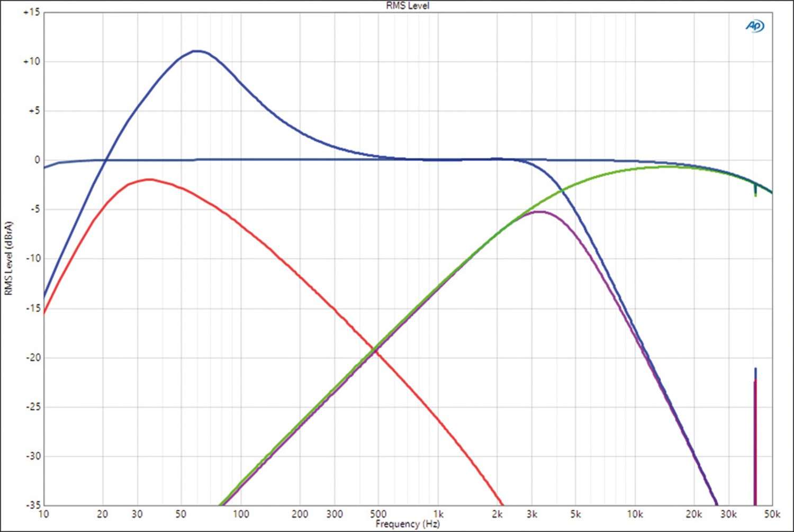Click the '-35' y-axis value

[x=33, y=505]
